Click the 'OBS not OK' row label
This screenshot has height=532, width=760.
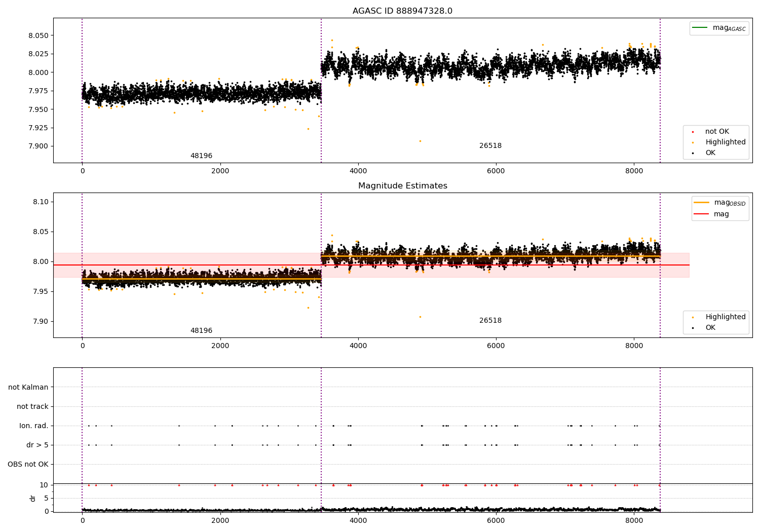pyautogui.click(x=28, y=465)
